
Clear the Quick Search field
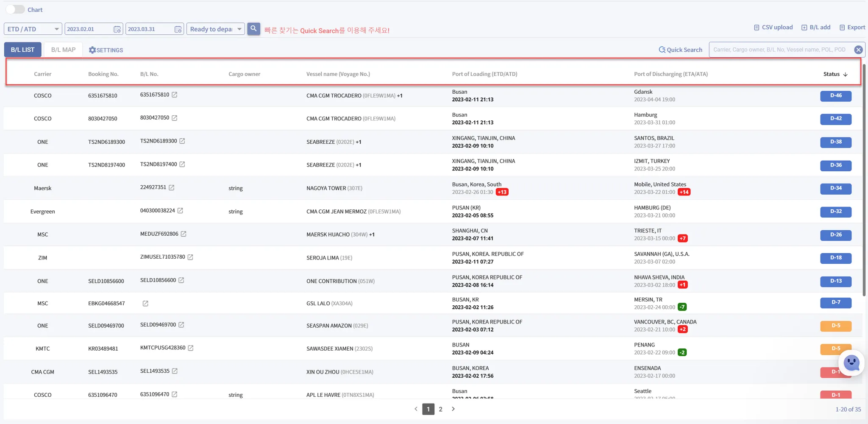(x=858, y=50)
